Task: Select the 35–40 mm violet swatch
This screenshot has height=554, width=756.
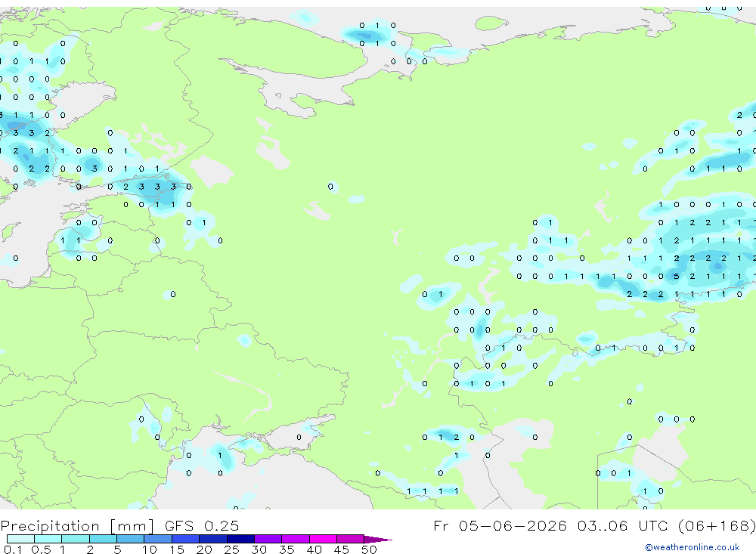Action: 296,539
